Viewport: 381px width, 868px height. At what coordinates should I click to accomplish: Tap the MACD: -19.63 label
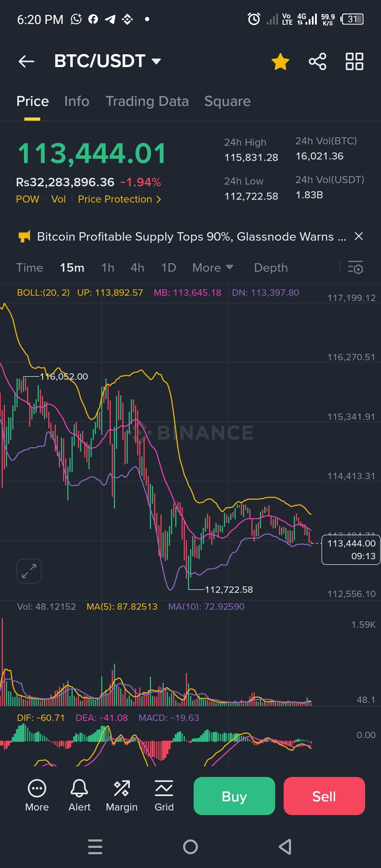pyautogui.click(x=169, y=718)
